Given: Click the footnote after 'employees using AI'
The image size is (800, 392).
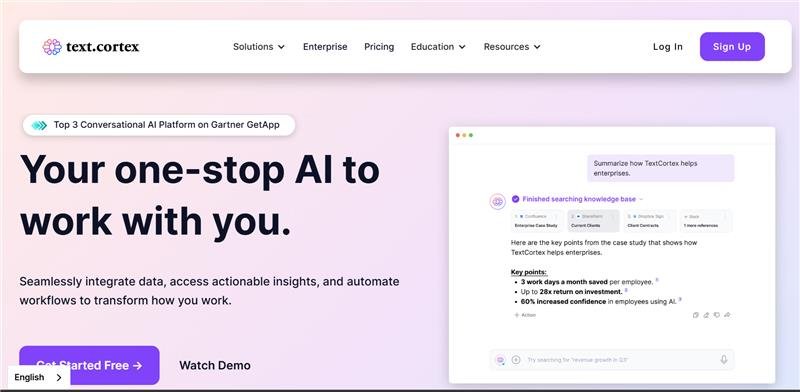Looking at the screenshot, I should (680, 300).
